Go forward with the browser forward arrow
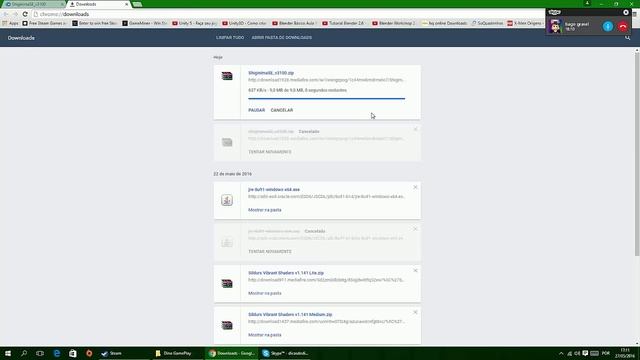 15,14
